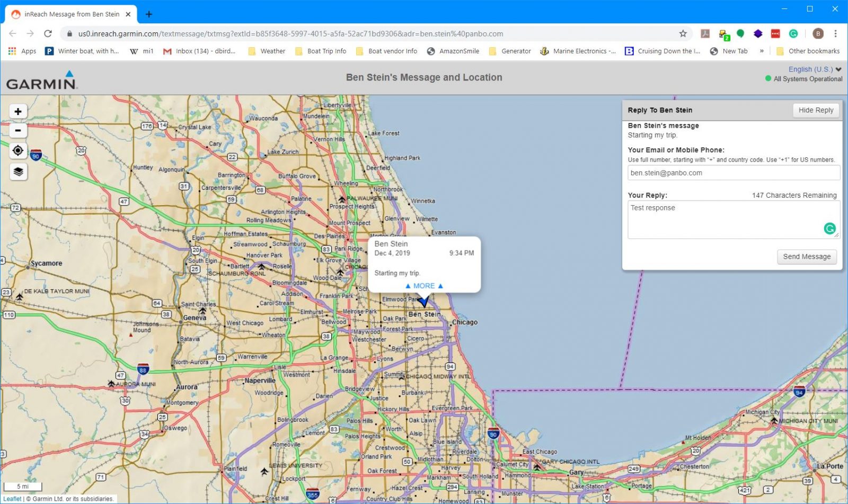Click the Chicago label on map
The image size is (848, 504).
click(465, 322)
